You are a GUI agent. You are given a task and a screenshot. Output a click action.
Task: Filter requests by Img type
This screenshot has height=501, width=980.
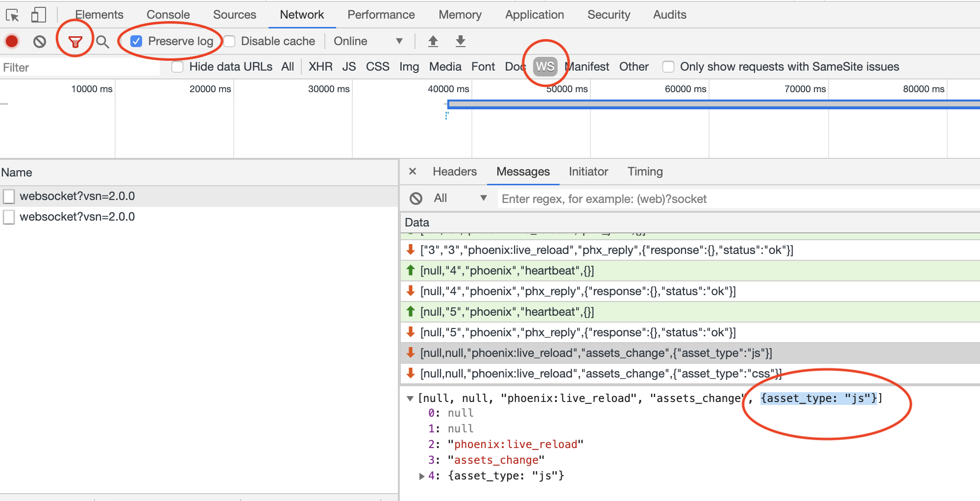tap(409, 67)
